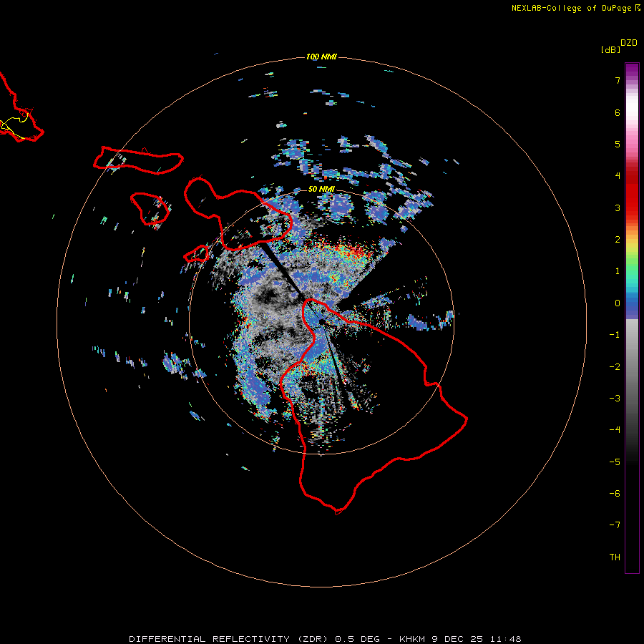Click the -6 dB tick label on the scale

pos(615,494)
